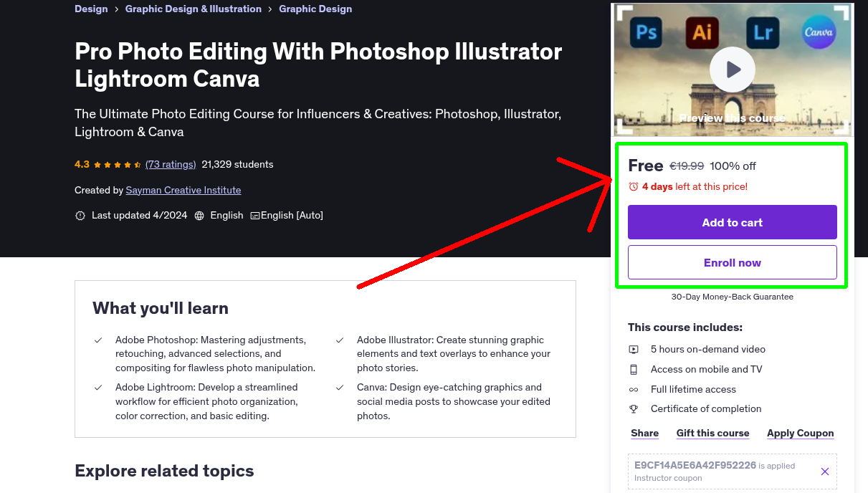Click the certificate trophy icon
The height and width of the screenshot is (493, 868).
click(x=634, y=409)
